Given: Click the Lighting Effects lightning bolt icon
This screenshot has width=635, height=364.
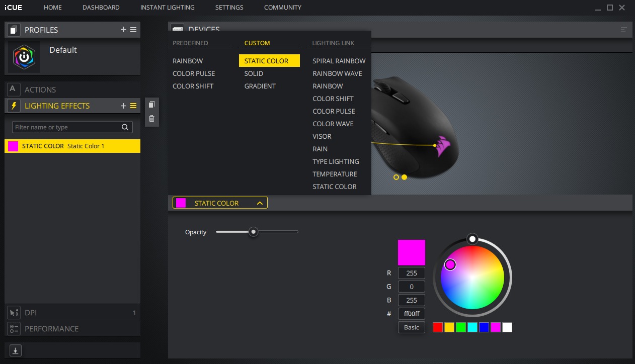Looking at the screenshot, I should (14, 106).
